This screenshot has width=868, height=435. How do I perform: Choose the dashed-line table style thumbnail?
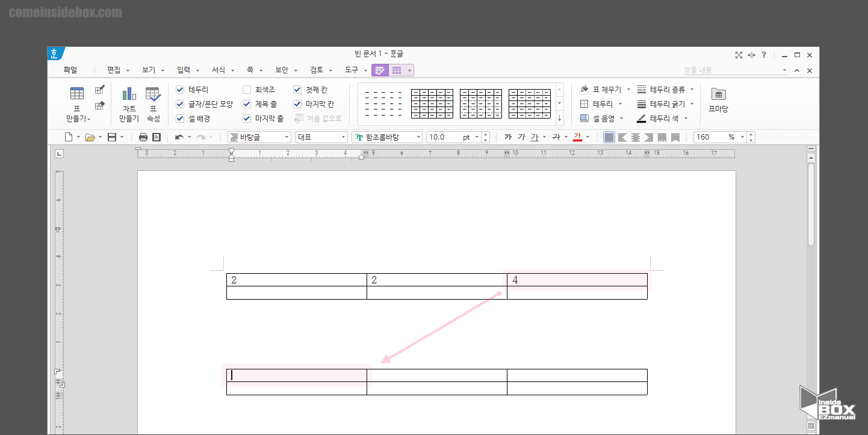pos(384,104)
